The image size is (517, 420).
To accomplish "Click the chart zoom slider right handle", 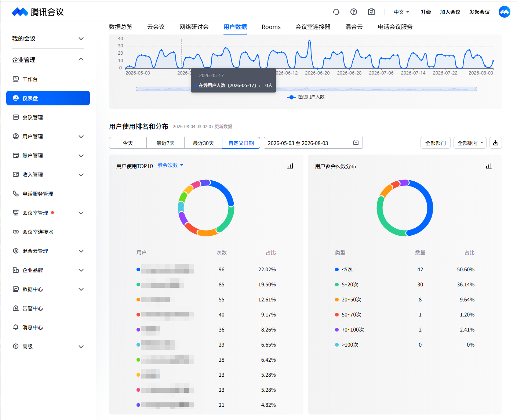I will [x=476, y=89].
